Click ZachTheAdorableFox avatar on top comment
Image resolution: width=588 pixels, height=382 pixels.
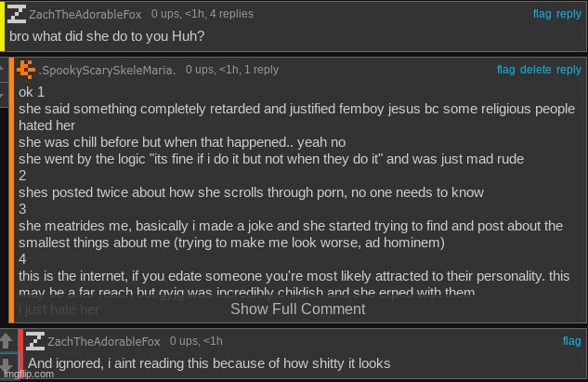coord(17,13)
